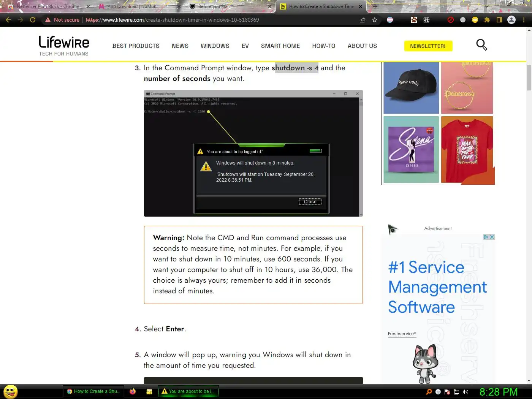
Task: Close the Netfencer tab
Action: click(x=88, y=6)
